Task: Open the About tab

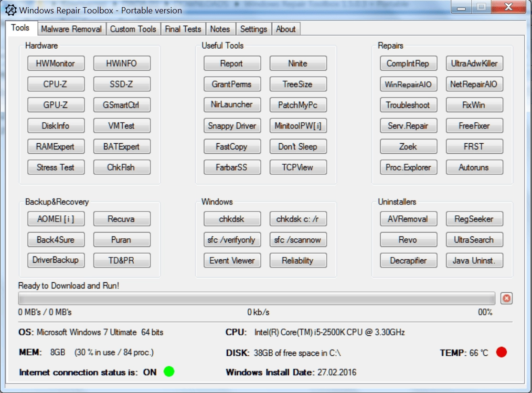Action: click(x=286, y=29)
